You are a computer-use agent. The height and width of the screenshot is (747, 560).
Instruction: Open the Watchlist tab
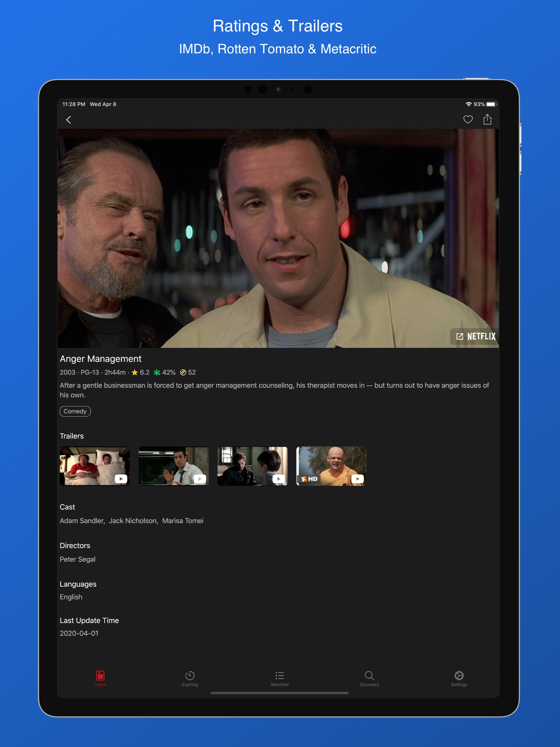(280, 678)
